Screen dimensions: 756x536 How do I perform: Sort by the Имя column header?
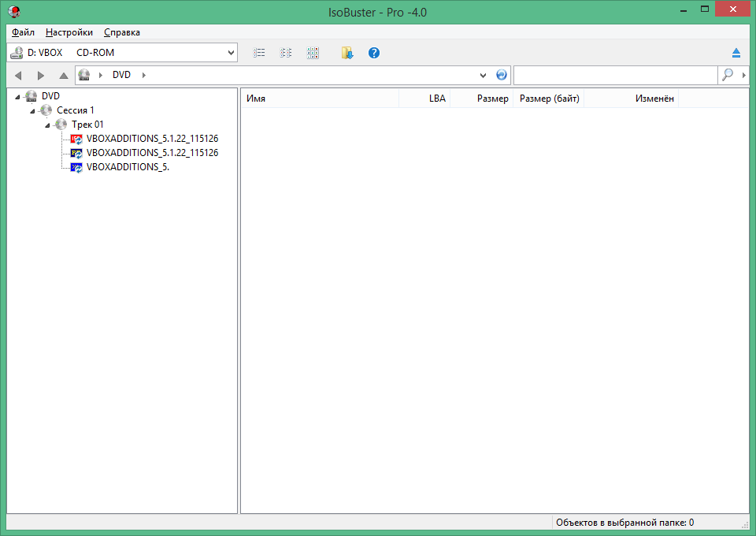[x=319, y=99]
